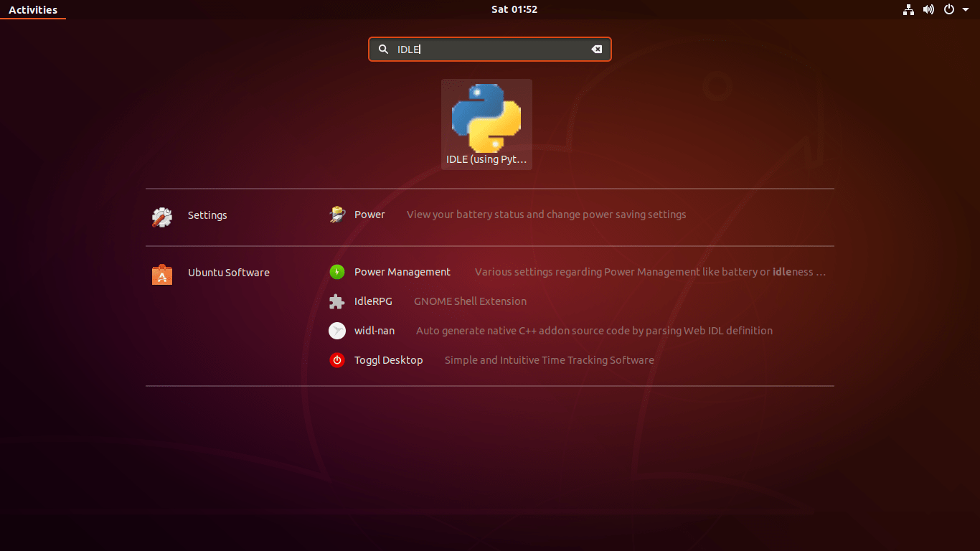The image size is (980, 551).
Task: Expand the system menu arrow
Action: tap(966, 9)
